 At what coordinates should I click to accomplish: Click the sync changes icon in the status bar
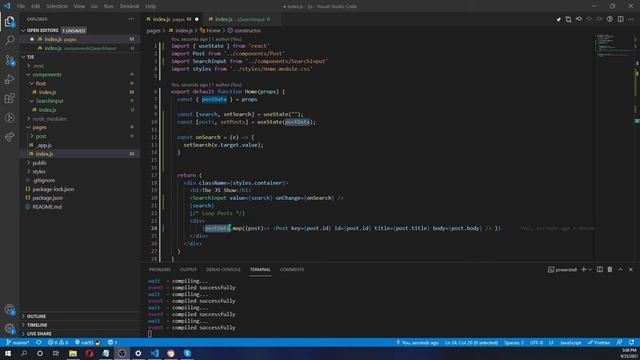[39, 342]
